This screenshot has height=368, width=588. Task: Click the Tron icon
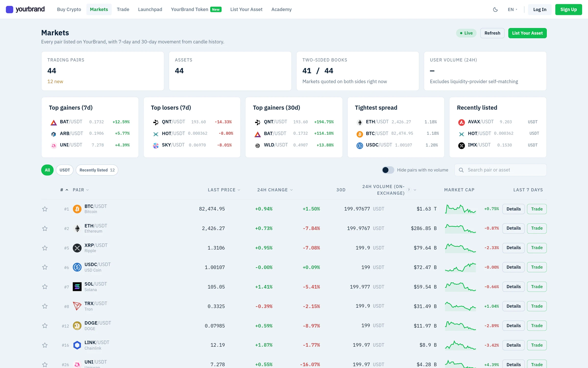click(77, 306)
